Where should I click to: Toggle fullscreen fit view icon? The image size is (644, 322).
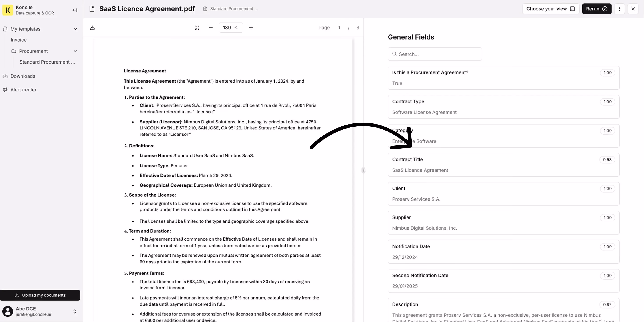pyautogui.click(x=197, y=28)
